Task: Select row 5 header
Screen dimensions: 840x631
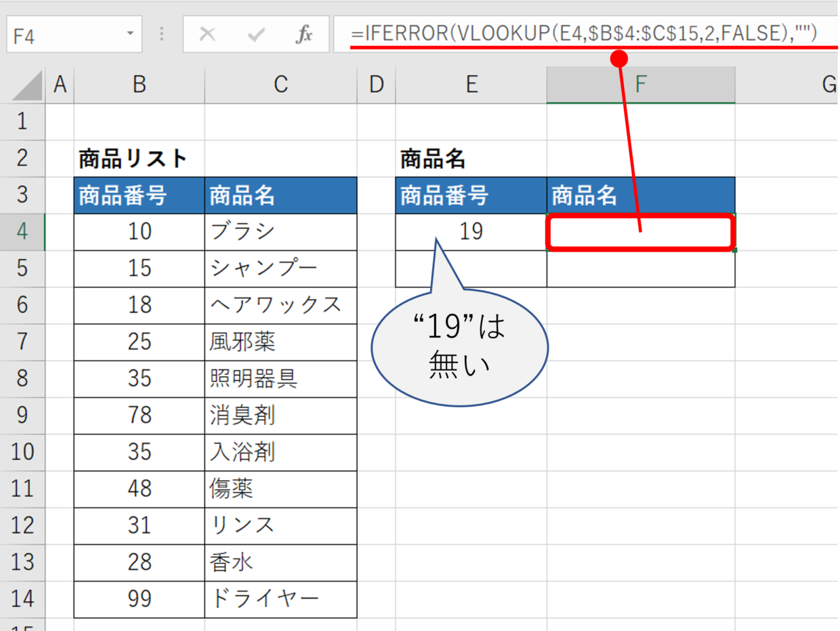Action: point(22,268)
